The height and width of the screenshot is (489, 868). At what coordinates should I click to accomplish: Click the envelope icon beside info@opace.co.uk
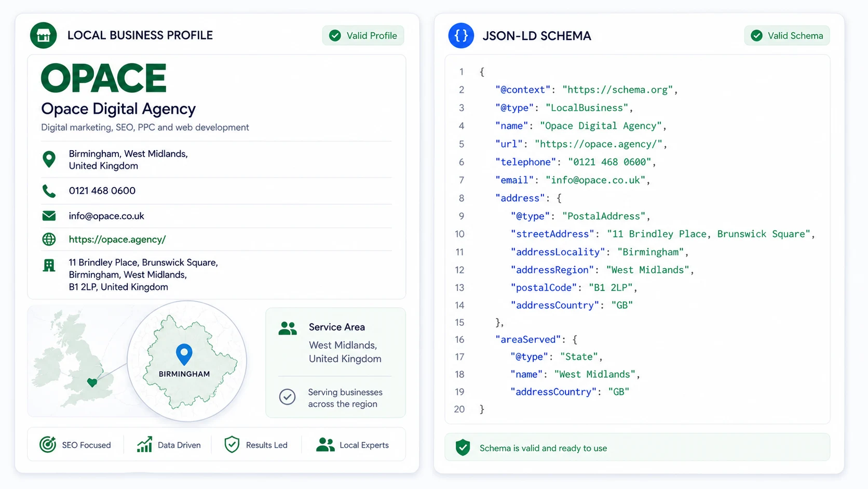[49, 216]
